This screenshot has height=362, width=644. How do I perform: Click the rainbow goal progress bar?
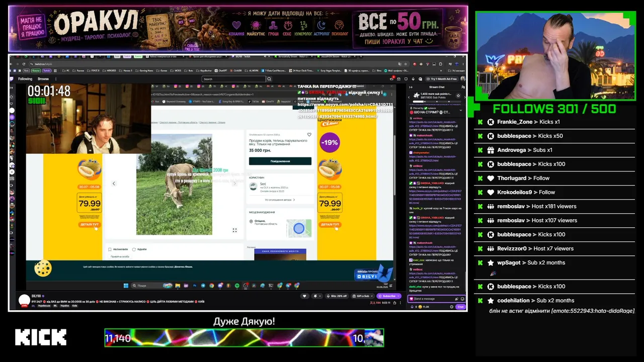(244, 338)
